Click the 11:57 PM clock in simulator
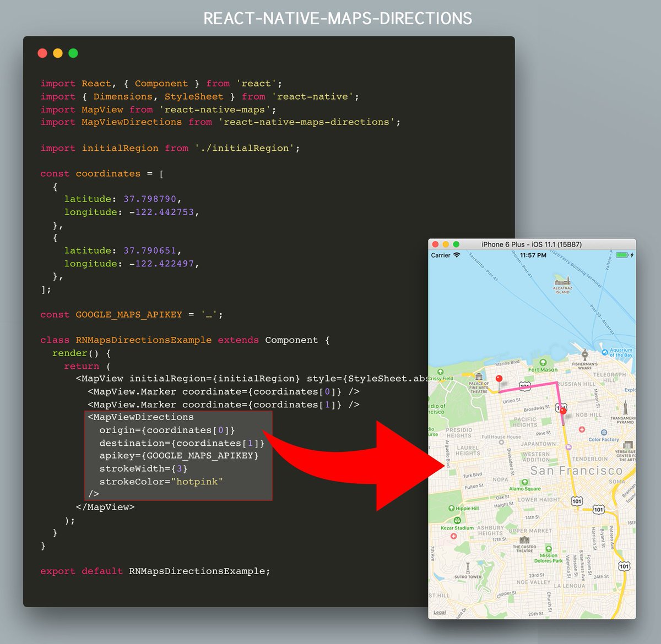 click(x=533, y=255)
